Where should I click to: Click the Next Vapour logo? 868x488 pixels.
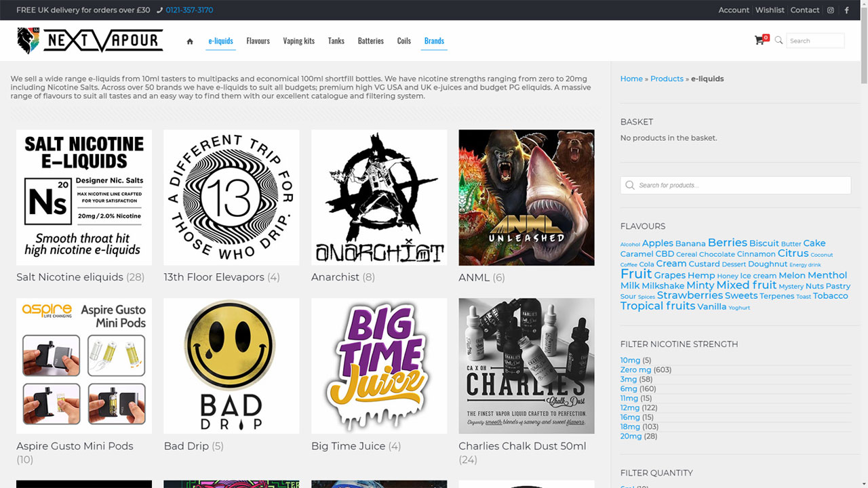(x=90, y=41)
